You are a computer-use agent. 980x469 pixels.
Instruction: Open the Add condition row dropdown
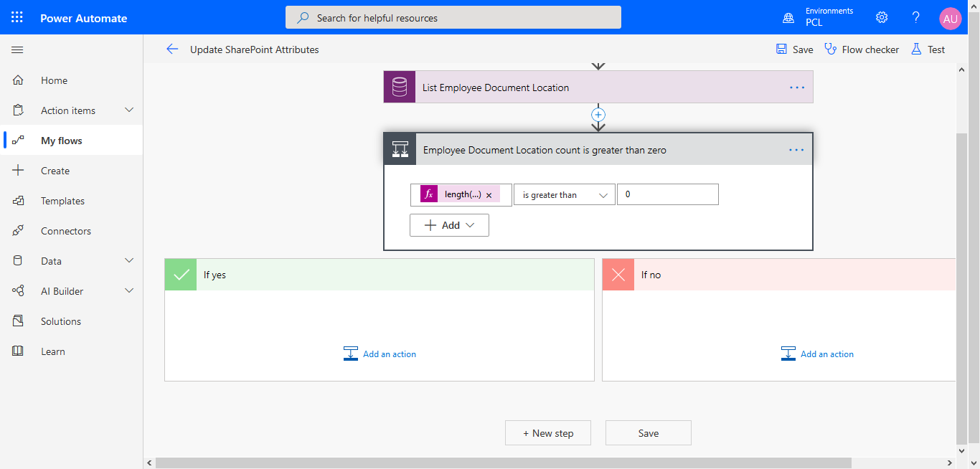tap(450, 225)
